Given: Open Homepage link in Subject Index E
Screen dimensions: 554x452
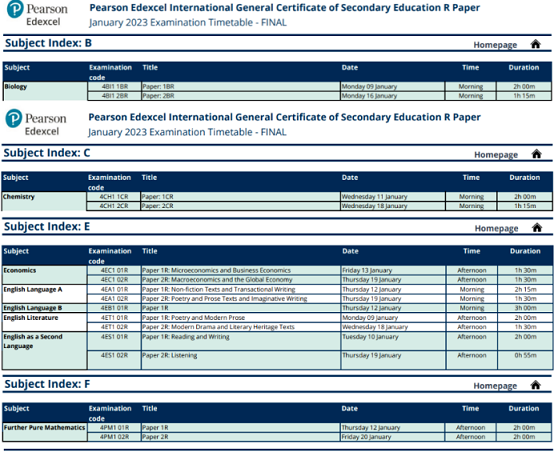Looking at the screenshot, I should pos(496,228).
